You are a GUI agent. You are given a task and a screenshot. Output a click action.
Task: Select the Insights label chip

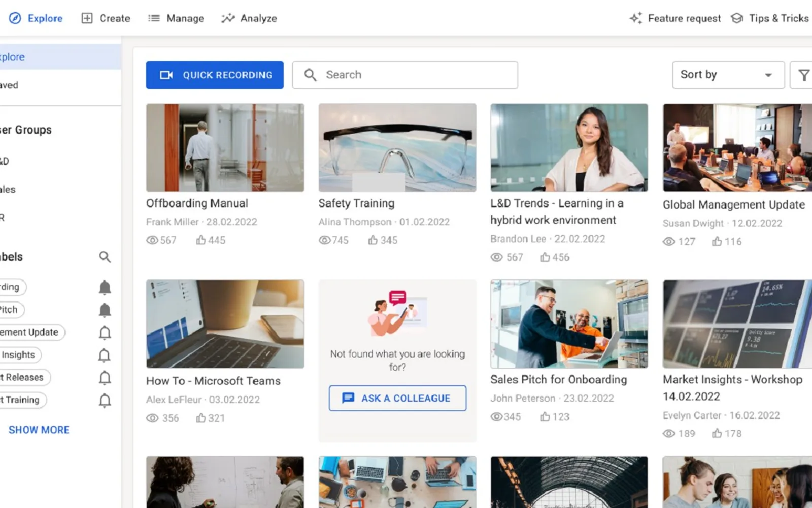20,355
